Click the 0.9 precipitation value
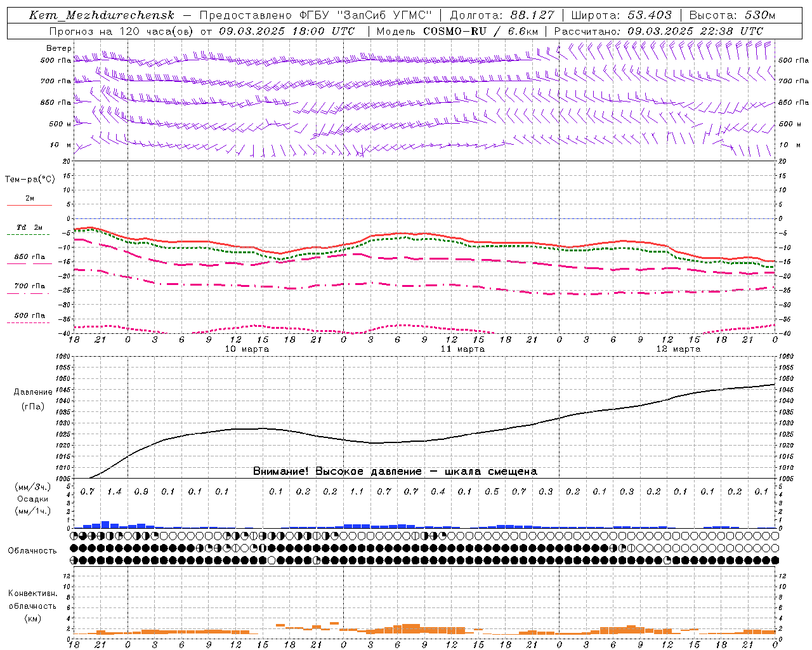Viewport: 812px width, 650px height. [x=141, y=492]
